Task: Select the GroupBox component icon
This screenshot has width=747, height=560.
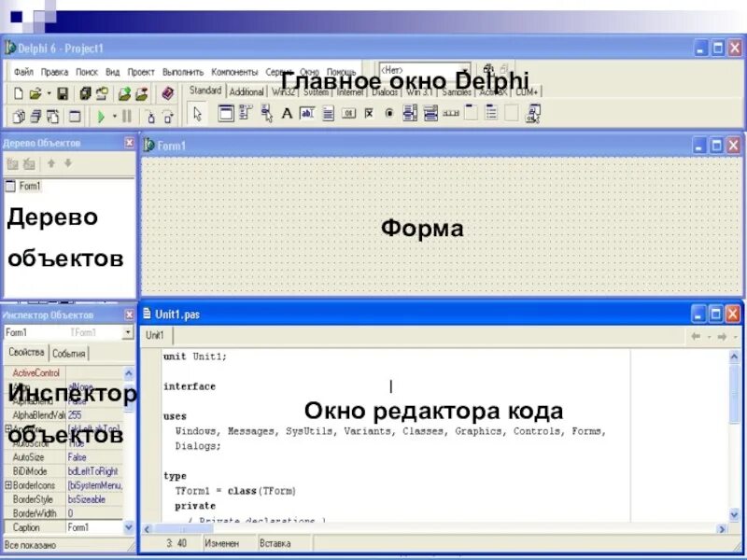Action: pyautogui.click(x=471, y=113)
